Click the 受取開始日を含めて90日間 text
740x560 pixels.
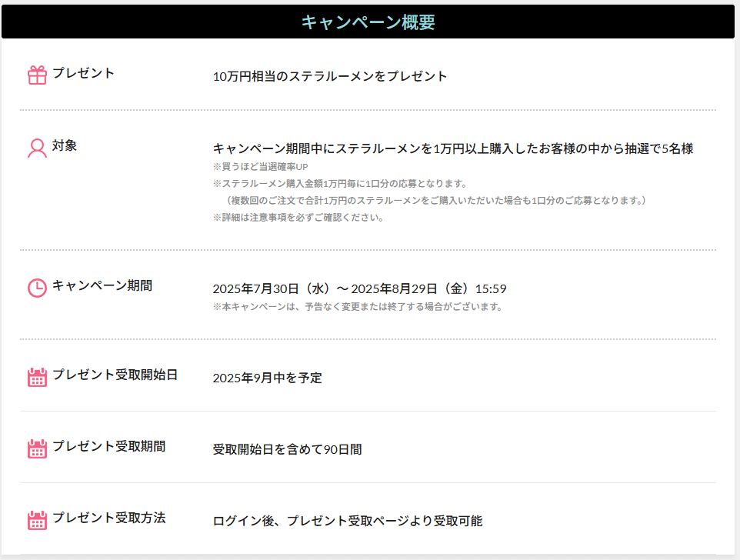(287, 449)
